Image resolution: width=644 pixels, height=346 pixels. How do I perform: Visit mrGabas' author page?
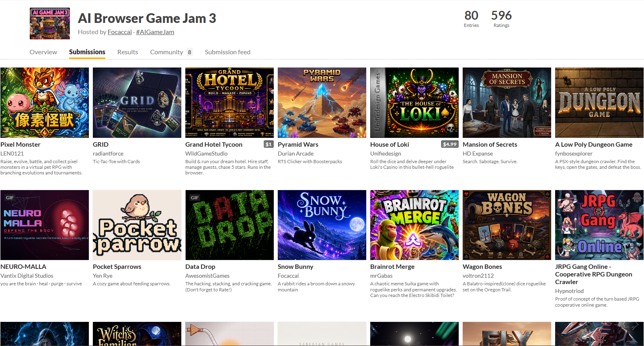pos(381,276)
